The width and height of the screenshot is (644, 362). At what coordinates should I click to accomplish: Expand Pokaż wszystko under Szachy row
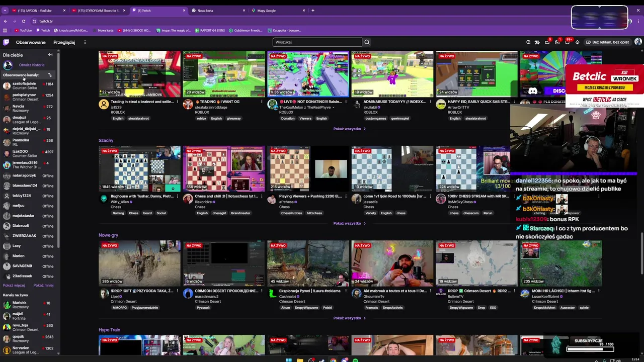pos(349,223)
